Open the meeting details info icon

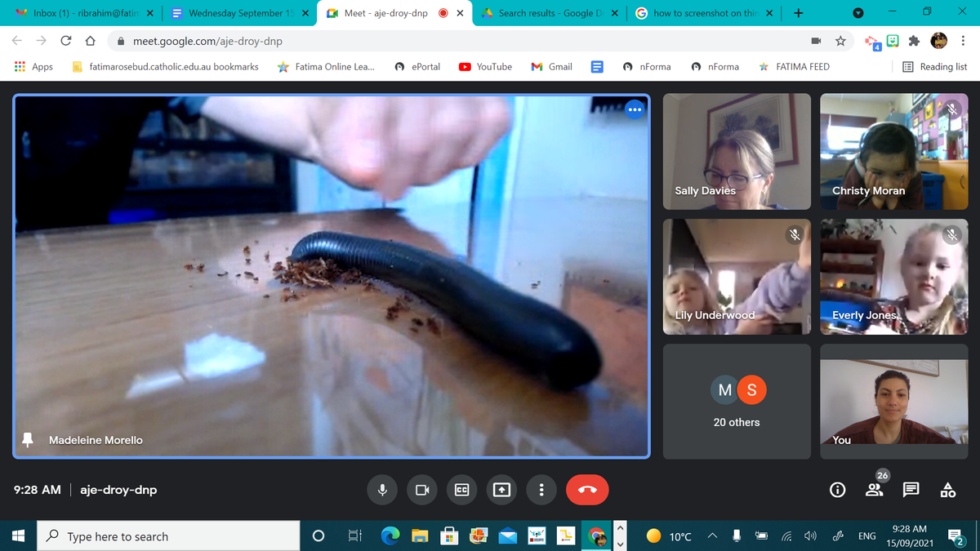(837, 490)
